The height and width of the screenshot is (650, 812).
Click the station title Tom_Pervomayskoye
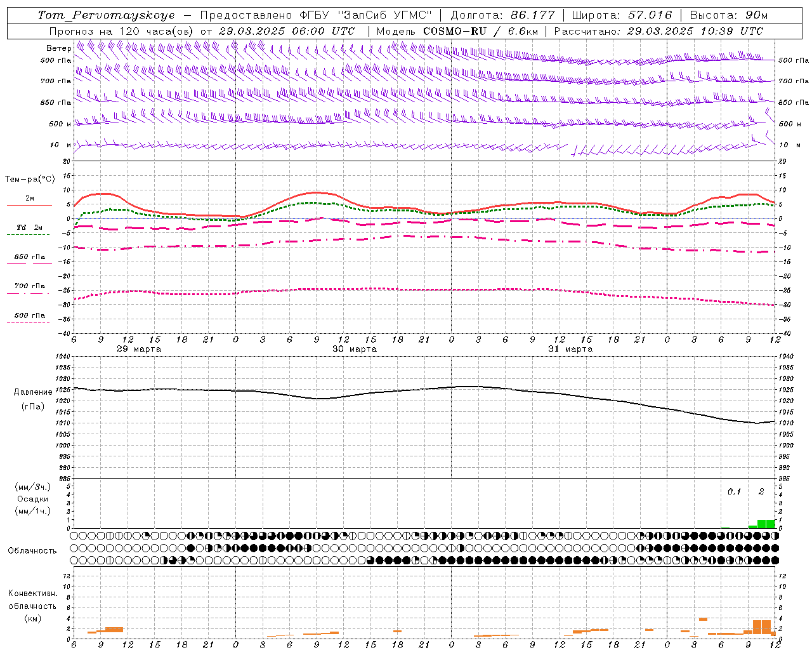(106, 15)
